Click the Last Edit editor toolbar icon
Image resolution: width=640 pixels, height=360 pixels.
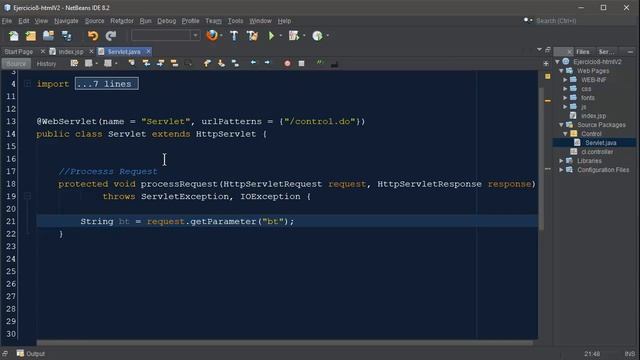(x=74, y=63)
